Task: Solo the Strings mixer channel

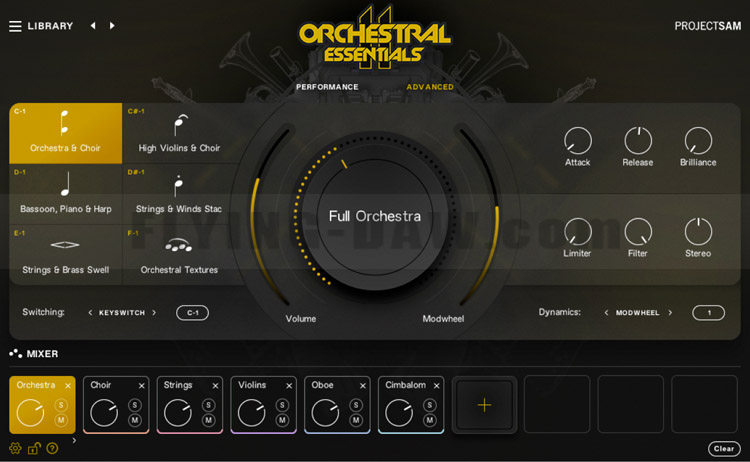Action: pyautogui.click(x=208, y=405)
